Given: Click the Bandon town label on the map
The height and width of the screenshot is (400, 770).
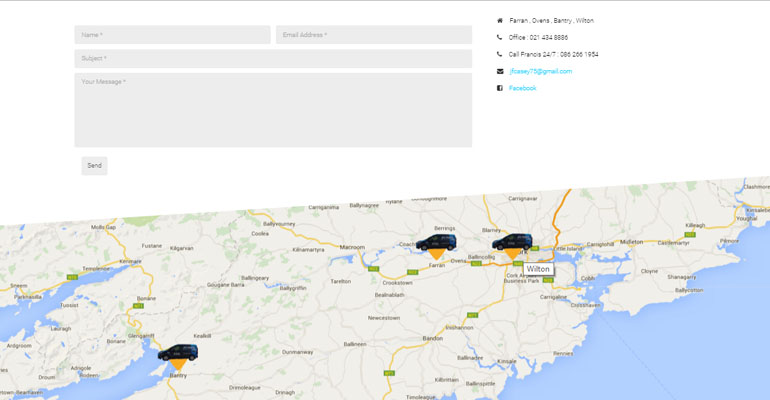Looking at the screenshot, I should click(433, 338).
